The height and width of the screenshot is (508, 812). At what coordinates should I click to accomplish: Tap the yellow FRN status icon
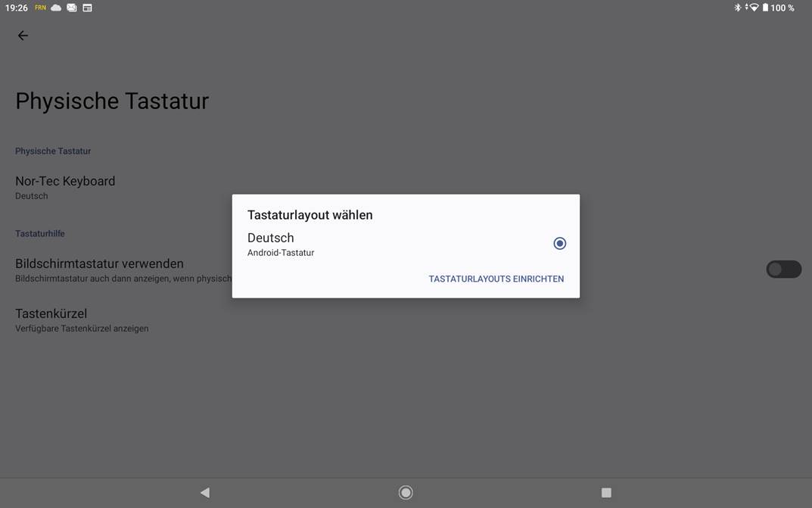tap(40, 8)
